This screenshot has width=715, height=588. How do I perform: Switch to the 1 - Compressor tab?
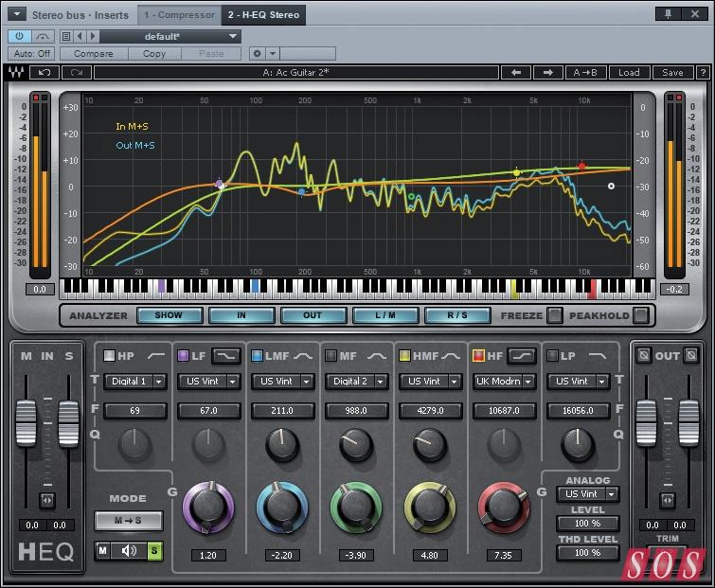point(179,14)
